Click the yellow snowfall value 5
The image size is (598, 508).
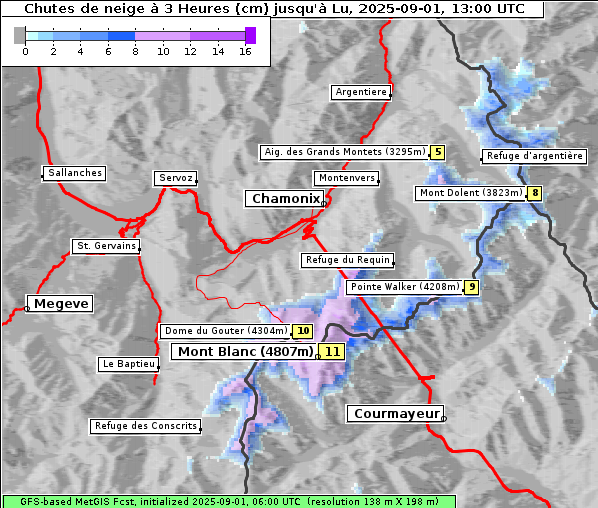tap(438, 152)
